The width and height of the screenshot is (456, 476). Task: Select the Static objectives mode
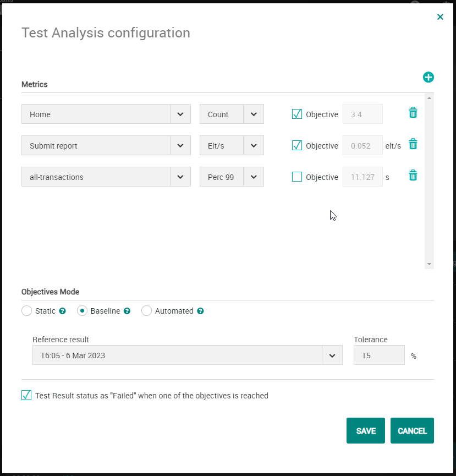pos(26,311)
